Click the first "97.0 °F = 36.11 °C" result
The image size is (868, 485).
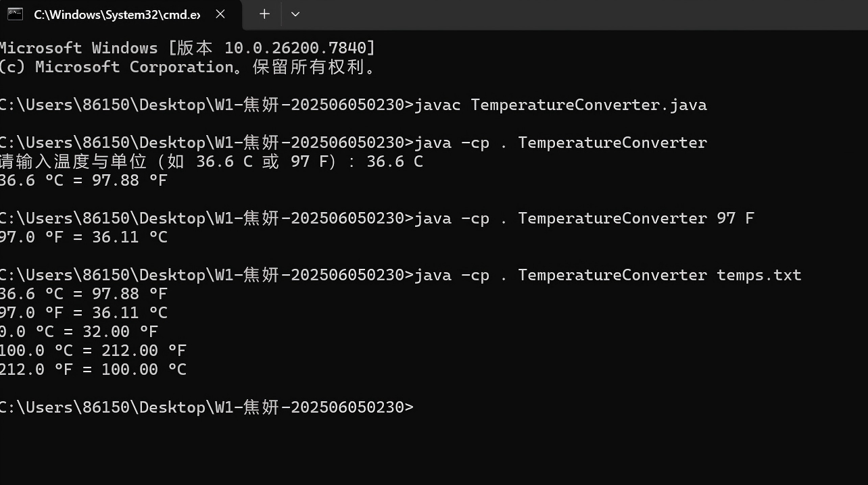83,237
